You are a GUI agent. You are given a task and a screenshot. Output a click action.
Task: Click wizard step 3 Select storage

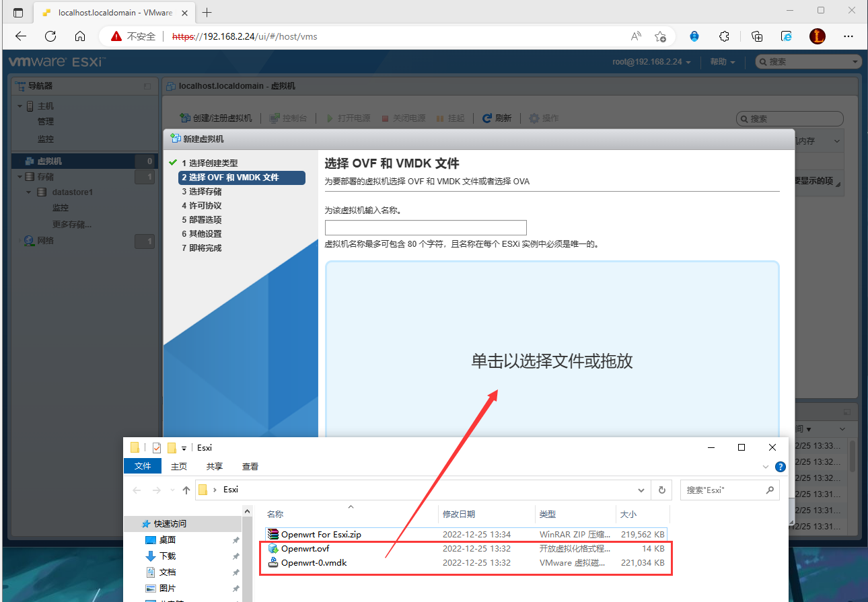[x=201, y=192]
